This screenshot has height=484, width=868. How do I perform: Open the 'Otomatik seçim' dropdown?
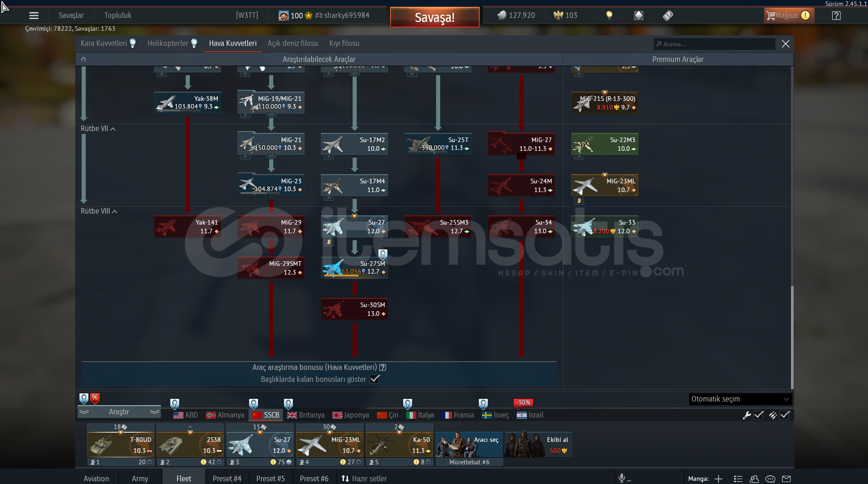click(740, 399)
